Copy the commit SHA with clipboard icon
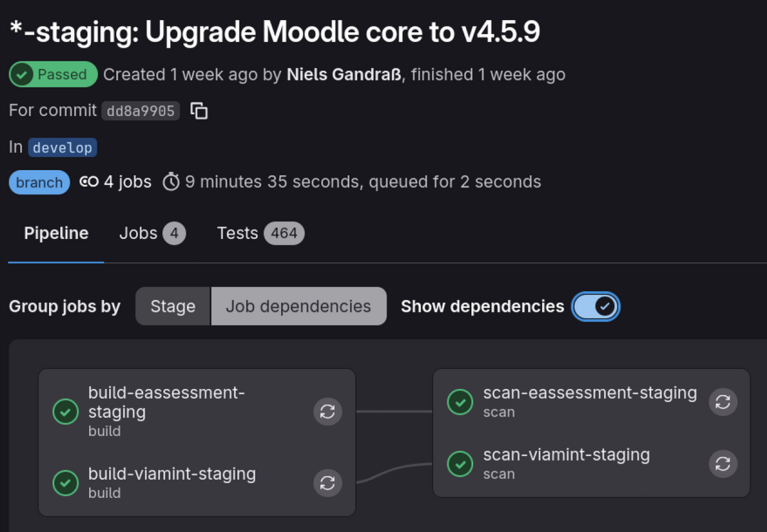 pyautogui.click(x=199, y=111)
